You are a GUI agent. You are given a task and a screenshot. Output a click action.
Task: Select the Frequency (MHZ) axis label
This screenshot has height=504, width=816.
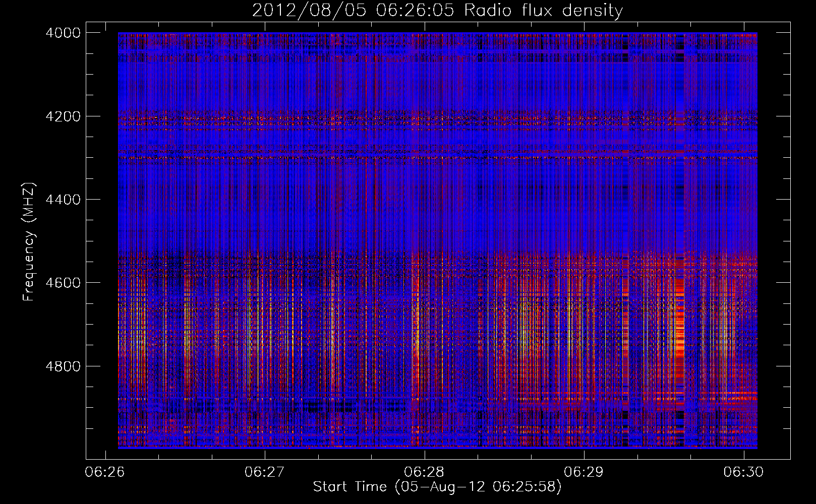coord(29,242)
